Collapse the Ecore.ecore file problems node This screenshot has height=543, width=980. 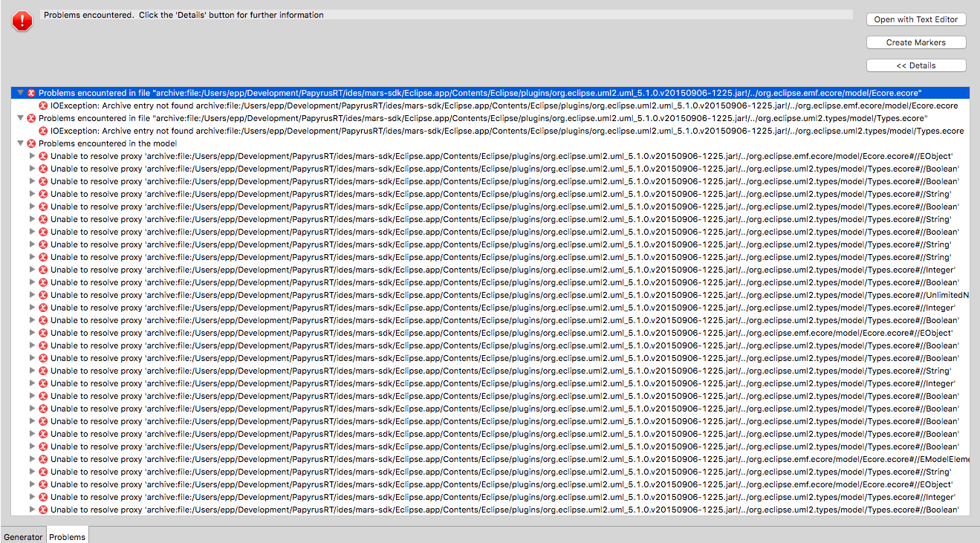click(x=21, y=93)
